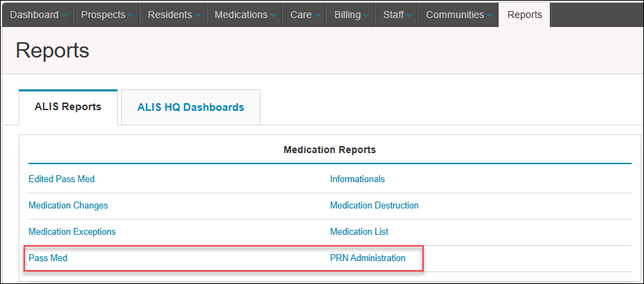Open the Medications menu
This screenshot has width=644, height=284.
[244, 15]
